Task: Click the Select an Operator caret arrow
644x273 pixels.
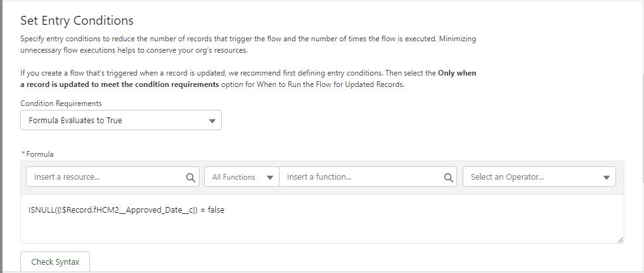Action: point(606,178)
